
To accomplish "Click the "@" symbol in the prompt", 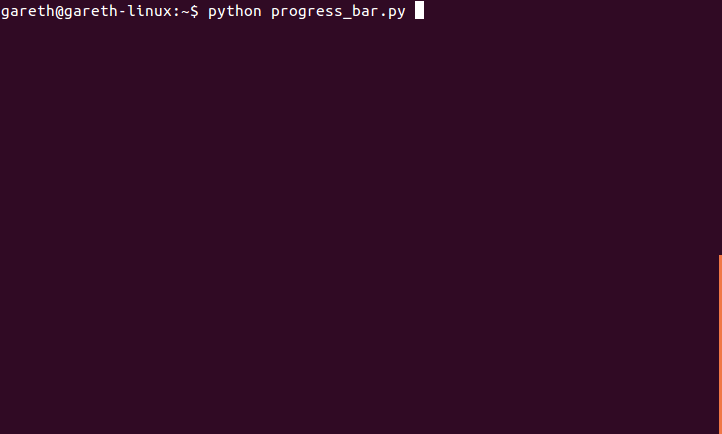I will (59, 12).
